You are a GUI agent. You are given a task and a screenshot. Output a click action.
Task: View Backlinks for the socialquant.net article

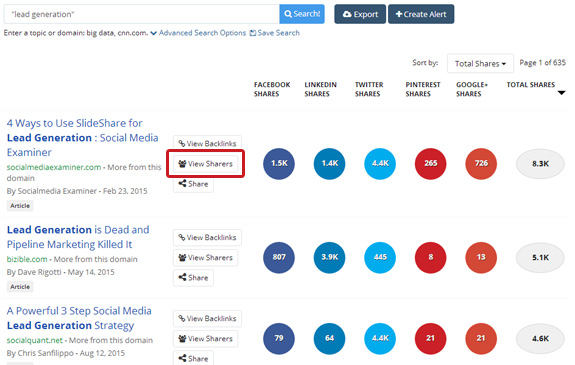pyautogui.click(x=207, y=318)
